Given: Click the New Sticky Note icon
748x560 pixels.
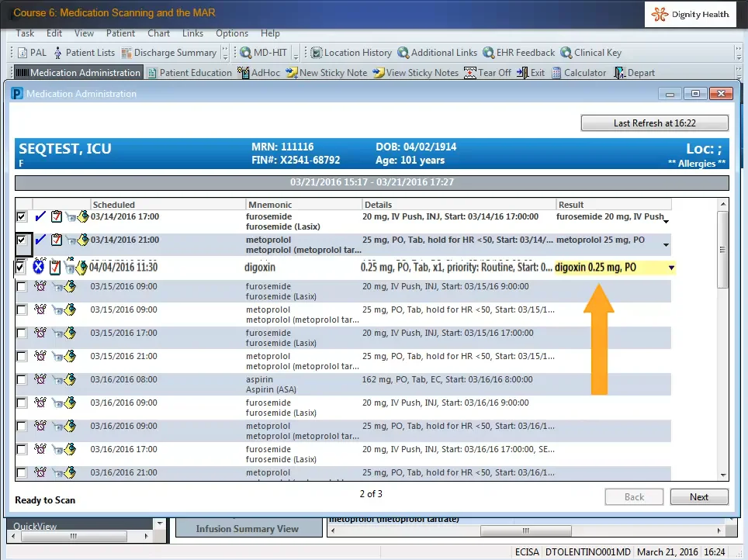Looking at the screenshot, I should (x=326, y=73).
